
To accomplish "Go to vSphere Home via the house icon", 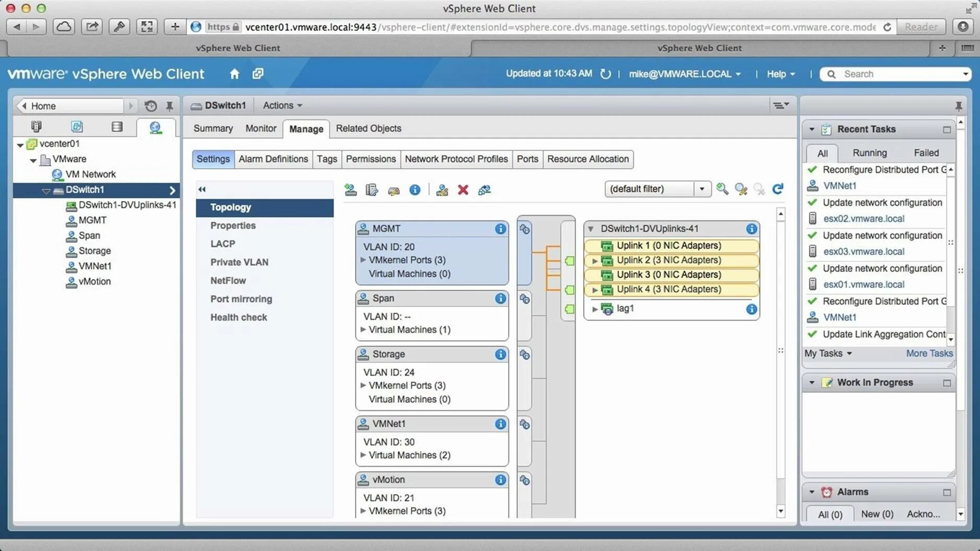I will pos(234,74).
